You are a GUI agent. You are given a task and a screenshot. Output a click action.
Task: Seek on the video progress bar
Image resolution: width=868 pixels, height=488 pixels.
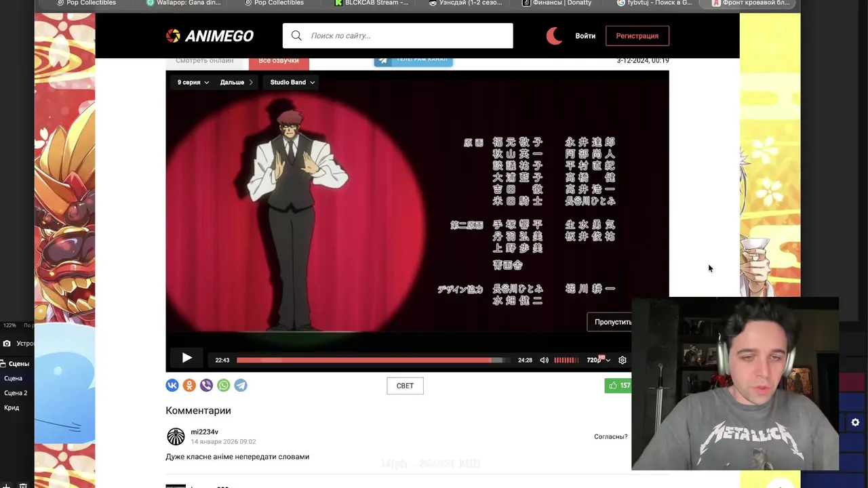click(x=373, y=360)
